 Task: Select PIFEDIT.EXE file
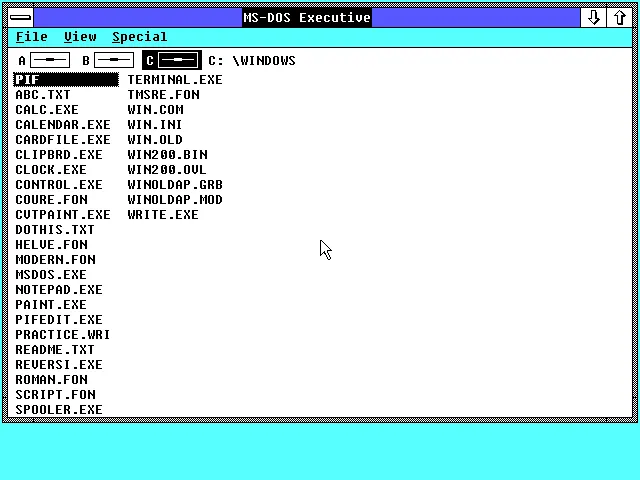click(59, 320)
